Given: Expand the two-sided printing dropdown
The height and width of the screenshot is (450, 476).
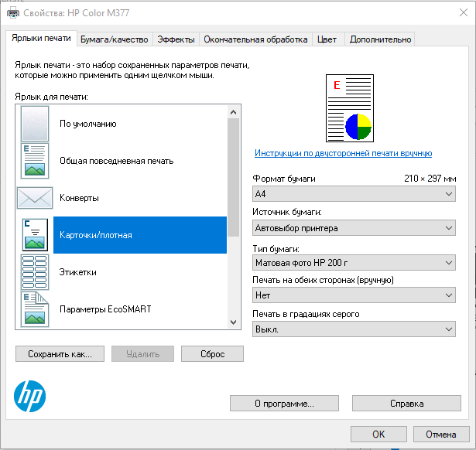Looking at the screenshot, I should [354, 295].
